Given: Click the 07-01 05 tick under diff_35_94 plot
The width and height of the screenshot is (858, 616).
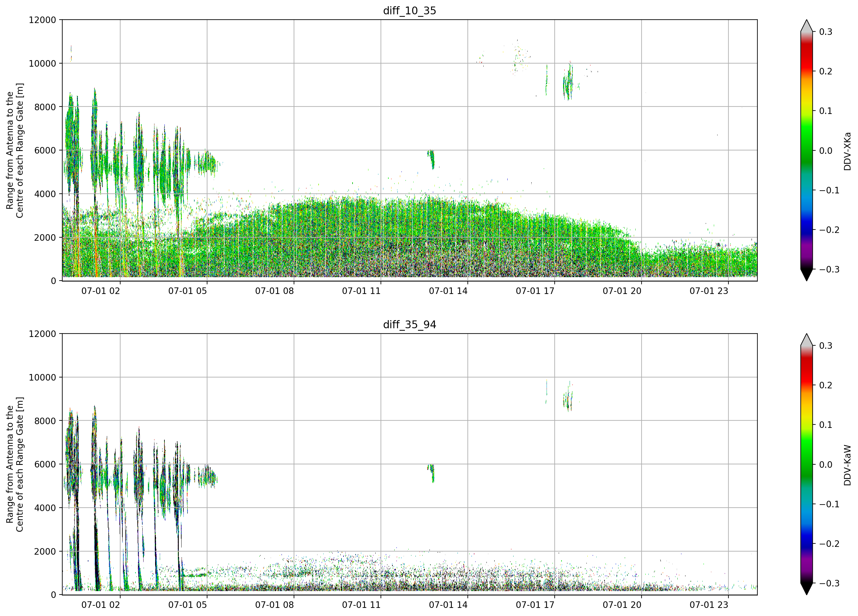Looking at the screenshot, I should click(188, 605).
